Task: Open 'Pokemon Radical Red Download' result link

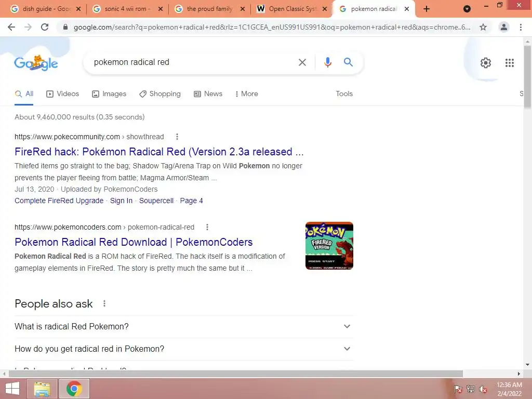Action: (x=134, y=242)
